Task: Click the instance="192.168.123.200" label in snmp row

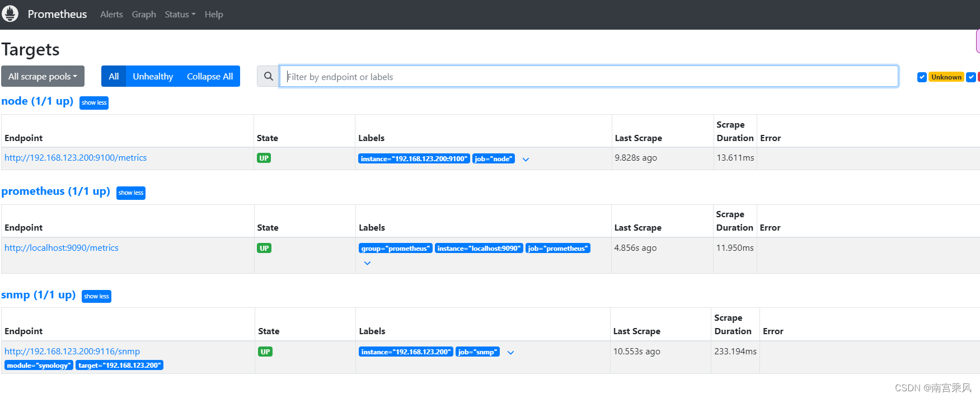Action: click(x=406, y=352)
